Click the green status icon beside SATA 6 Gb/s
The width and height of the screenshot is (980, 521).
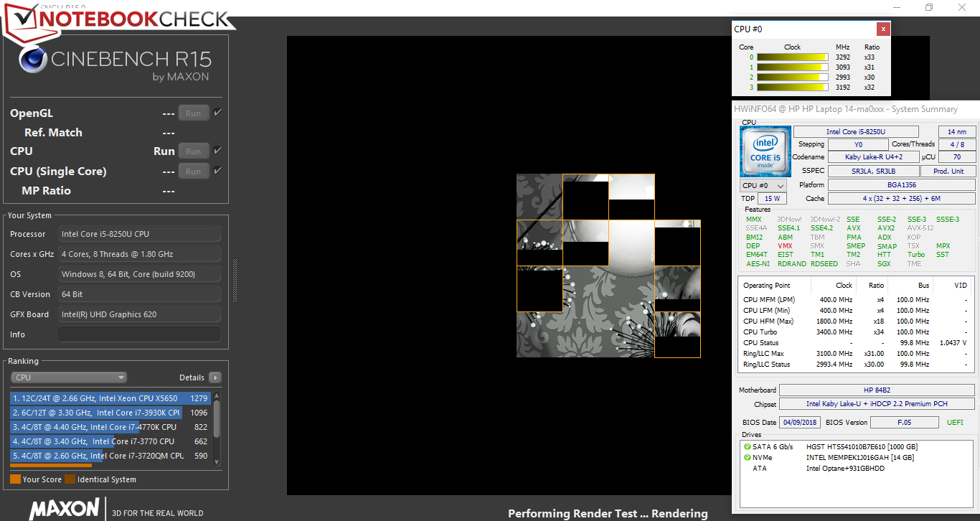748,447
